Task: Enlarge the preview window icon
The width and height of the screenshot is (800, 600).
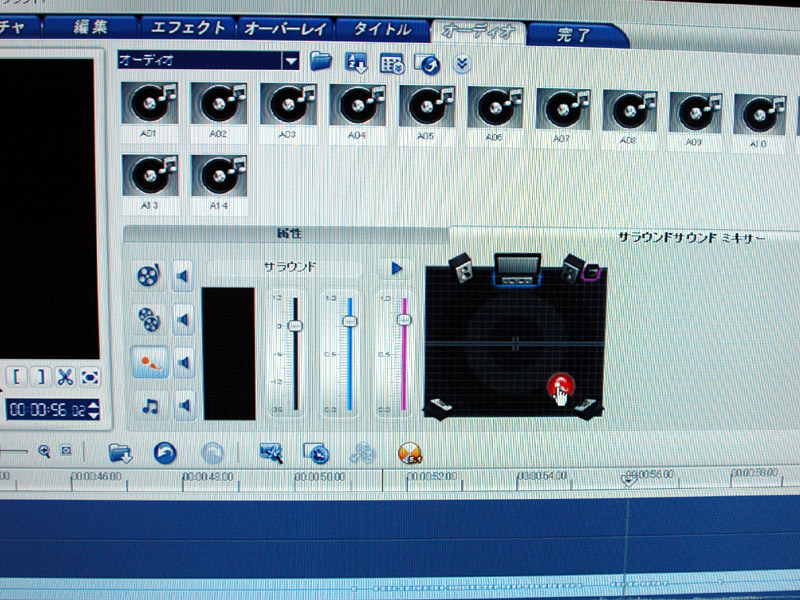Action: coord(90,378)
